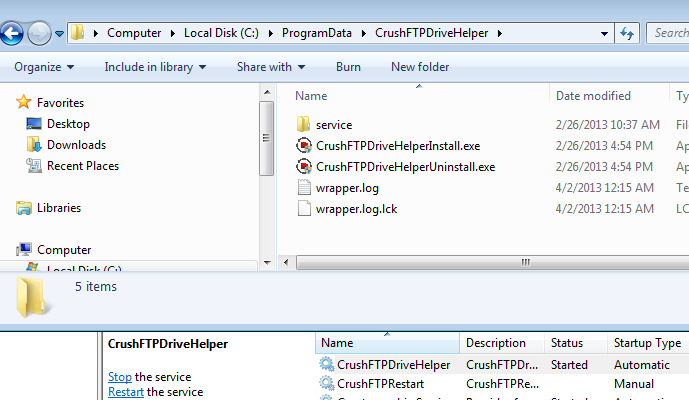Open Desktop from the navigation pane
Image resolution: width=689 pixels, height=400 pixels.
(x=68, y=124)
